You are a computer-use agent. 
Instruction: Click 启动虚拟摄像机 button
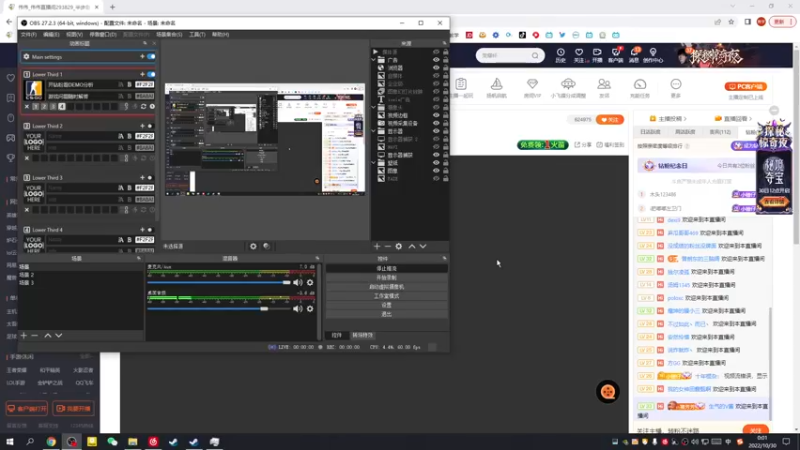(x=387, y=287)
